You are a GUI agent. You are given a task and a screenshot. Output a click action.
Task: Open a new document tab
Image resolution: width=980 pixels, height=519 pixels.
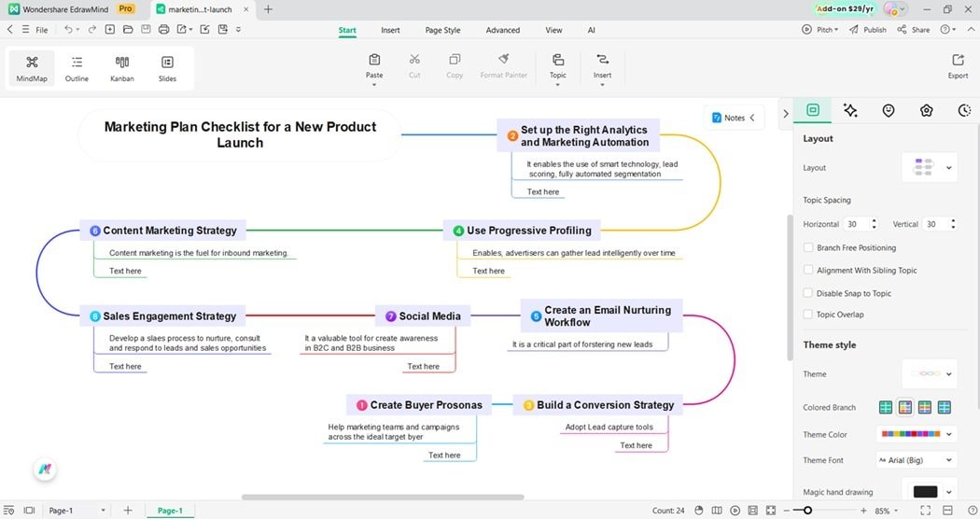pyautogui.click(x=268, y=8)
